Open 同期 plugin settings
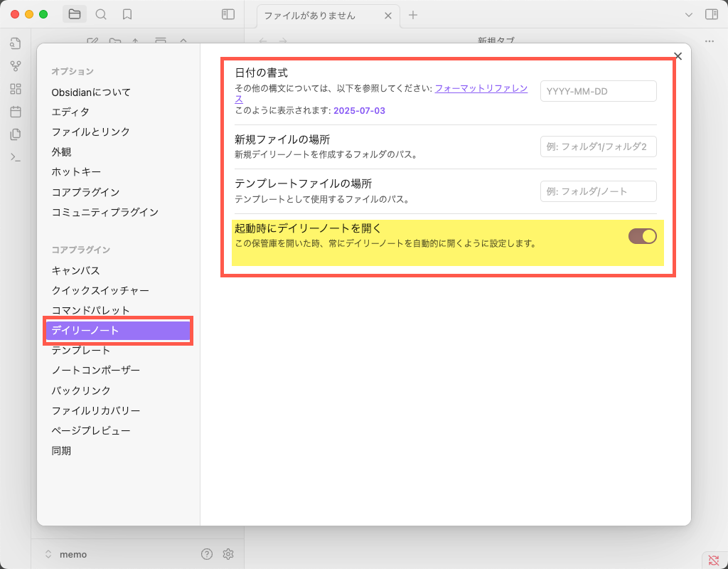Viewport: 728px width, 569px height. tap(61, 450)
